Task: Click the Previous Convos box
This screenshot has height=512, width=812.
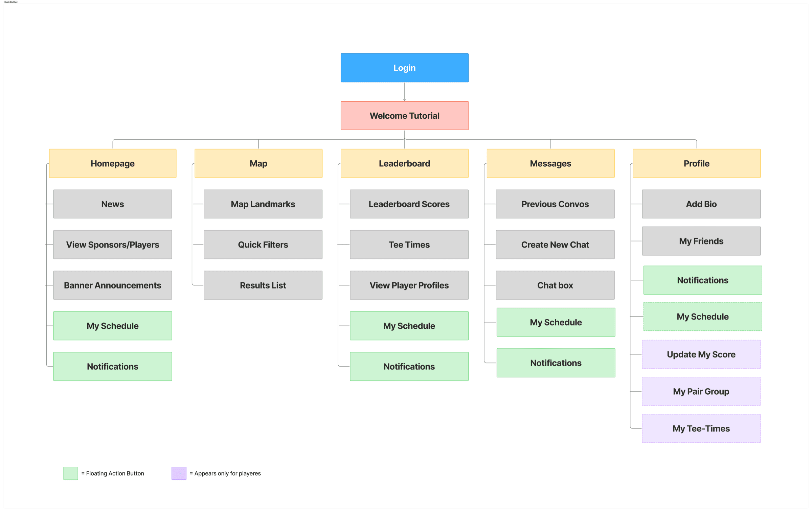Action: click(x=555, y=204)
